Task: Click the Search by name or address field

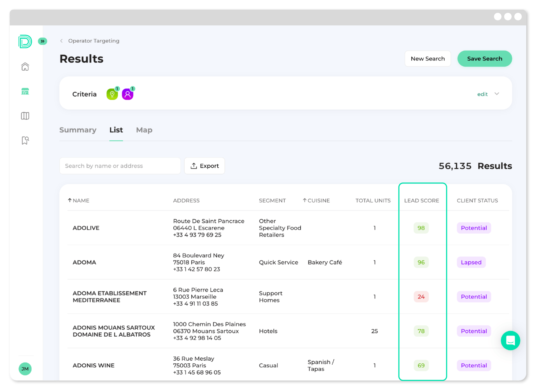Action: point(120,166)
